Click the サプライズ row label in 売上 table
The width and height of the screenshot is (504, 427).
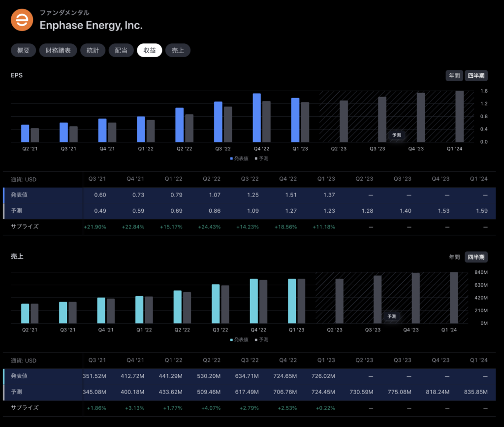point(25,407)
